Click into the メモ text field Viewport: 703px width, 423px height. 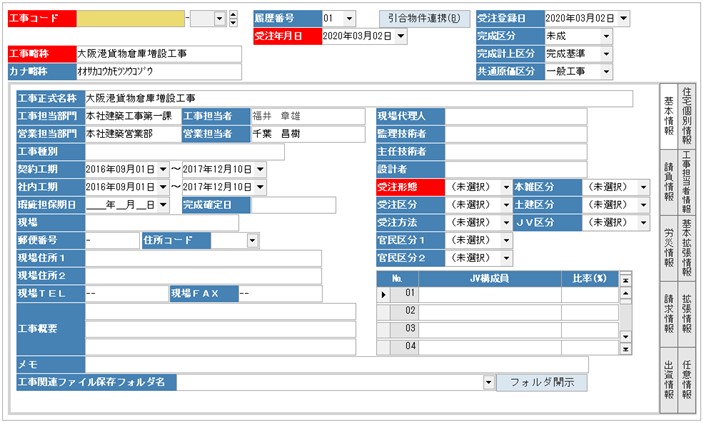[x=335, y=364]
